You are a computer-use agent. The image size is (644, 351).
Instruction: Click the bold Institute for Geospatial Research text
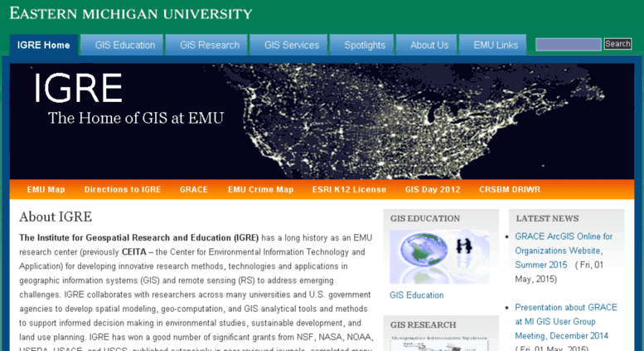point(138,238)
